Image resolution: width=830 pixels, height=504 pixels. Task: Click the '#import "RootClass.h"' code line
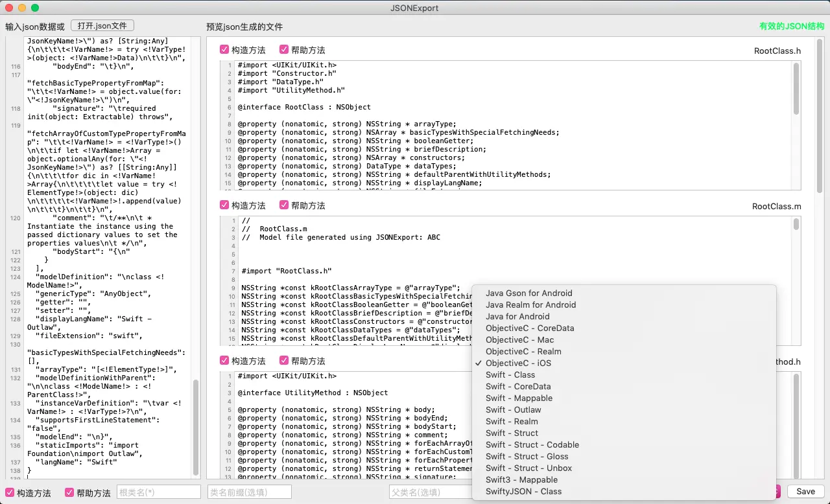(x=287, y=271)
